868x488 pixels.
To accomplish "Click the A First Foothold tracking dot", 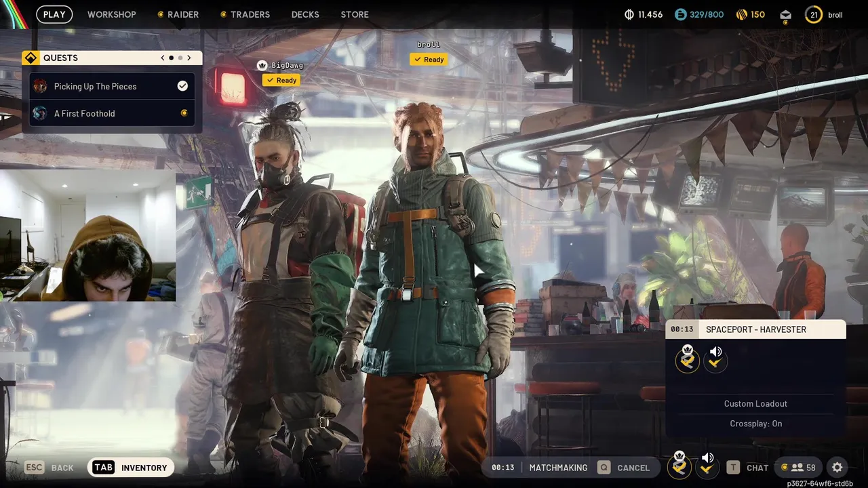I will tap(184, 113).
